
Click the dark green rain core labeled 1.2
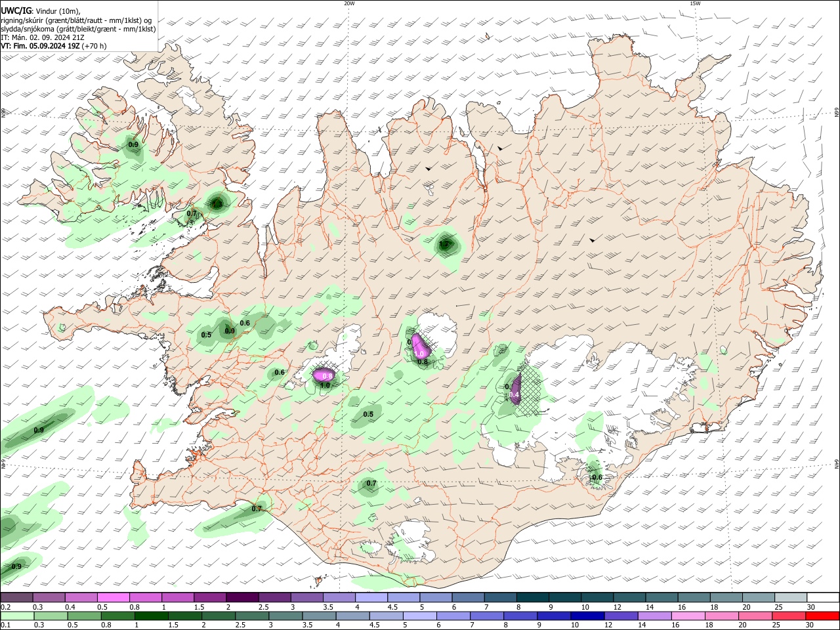point(446,245)
